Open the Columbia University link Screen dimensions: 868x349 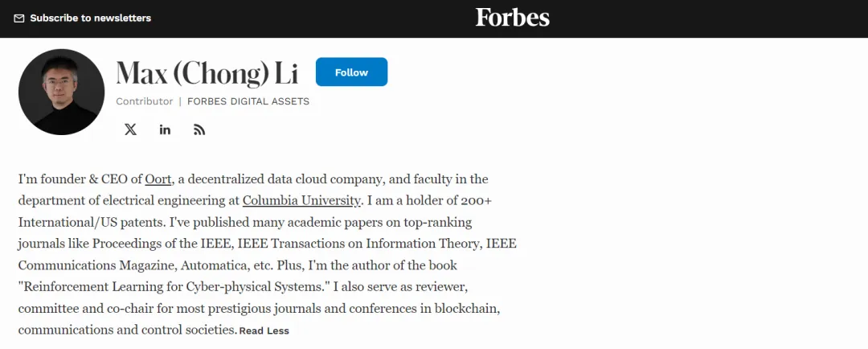pos(301,200)
